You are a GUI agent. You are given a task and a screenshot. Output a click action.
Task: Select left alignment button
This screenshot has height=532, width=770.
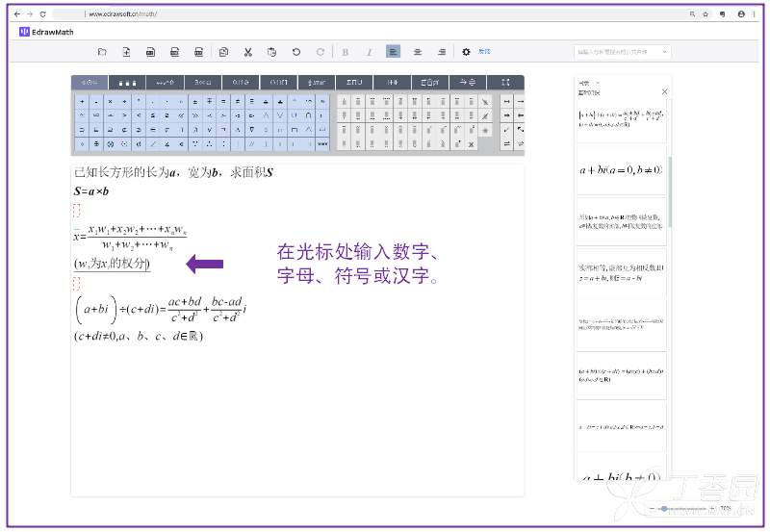[394, 52]
